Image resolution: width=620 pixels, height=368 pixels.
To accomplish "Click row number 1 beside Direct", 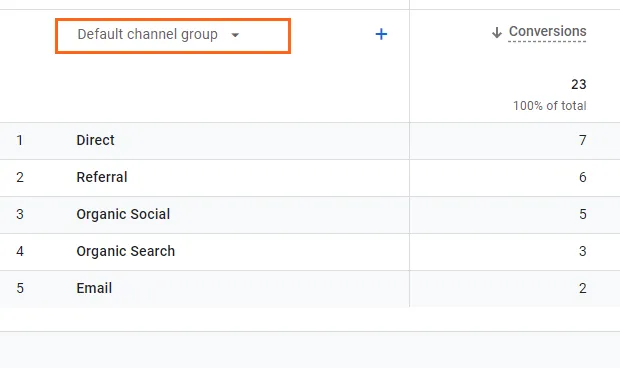I will click(20, 140).
